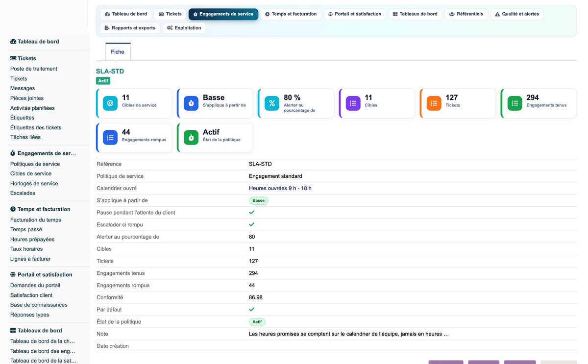Screen dimensions: 588x364
Task: Open Activités planifiées in the sidebar
Action: coord(32,108)
